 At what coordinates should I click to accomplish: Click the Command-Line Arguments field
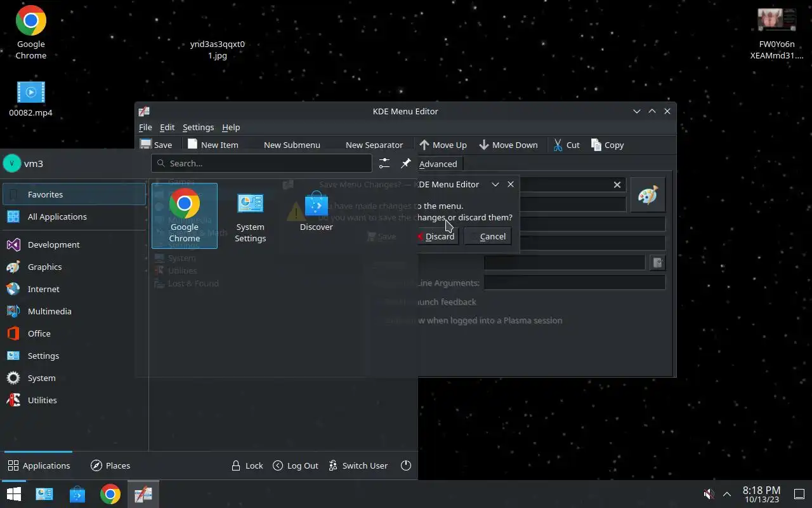(575, 283)
